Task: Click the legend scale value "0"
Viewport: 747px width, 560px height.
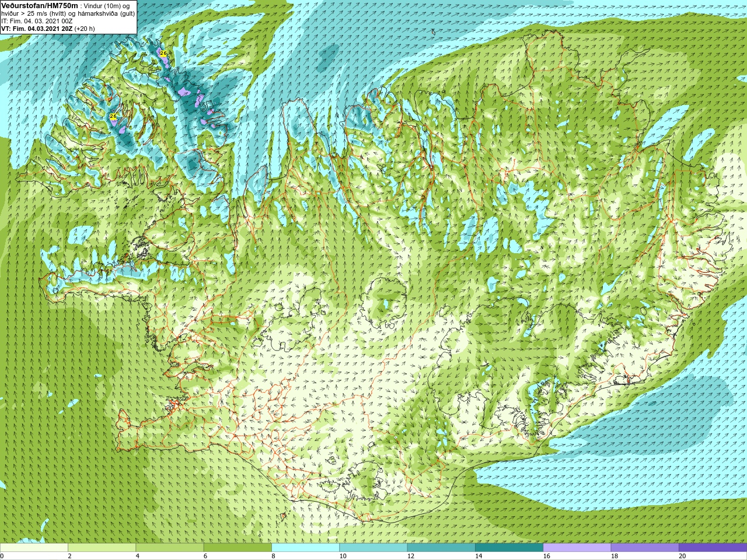Action: (x=2, y=556)
